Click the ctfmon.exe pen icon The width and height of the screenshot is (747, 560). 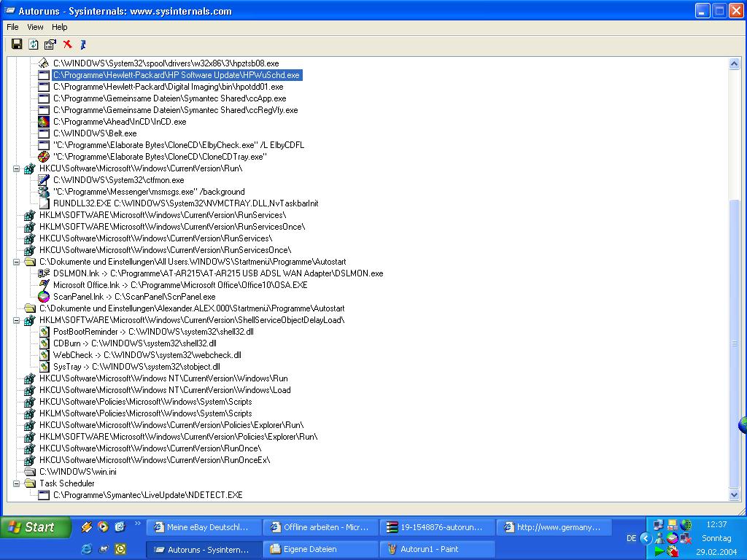[x=44, y=180]
